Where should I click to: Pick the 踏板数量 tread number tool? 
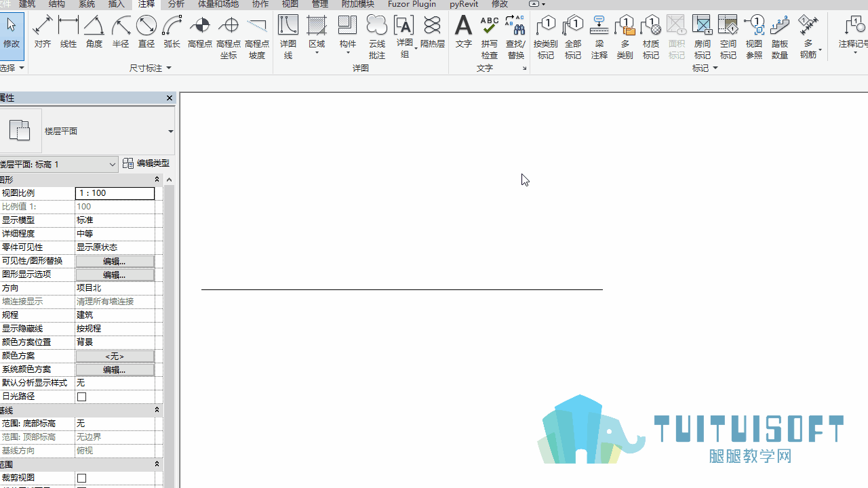[780, 37]
